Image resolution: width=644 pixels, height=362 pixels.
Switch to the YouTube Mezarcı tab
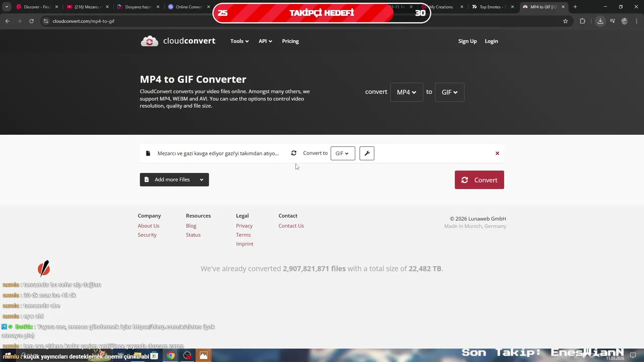(x=88, y=7)
